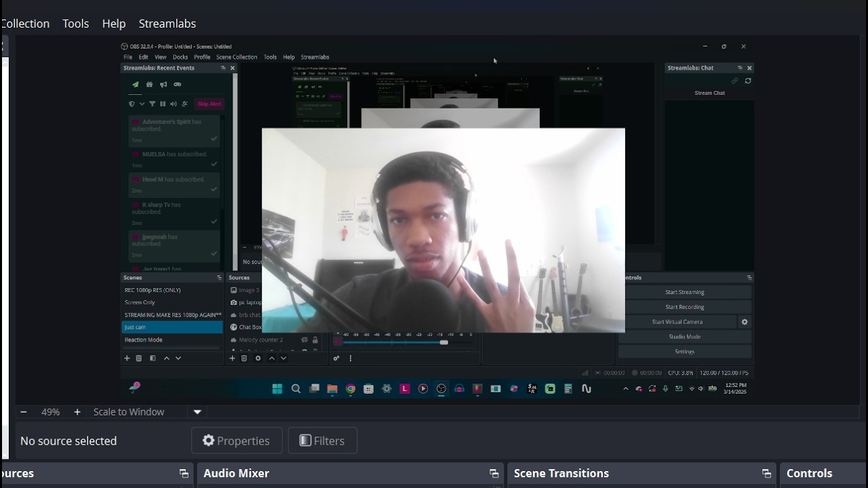Toggle lock on Melody counter 2 source

point(315,340)
